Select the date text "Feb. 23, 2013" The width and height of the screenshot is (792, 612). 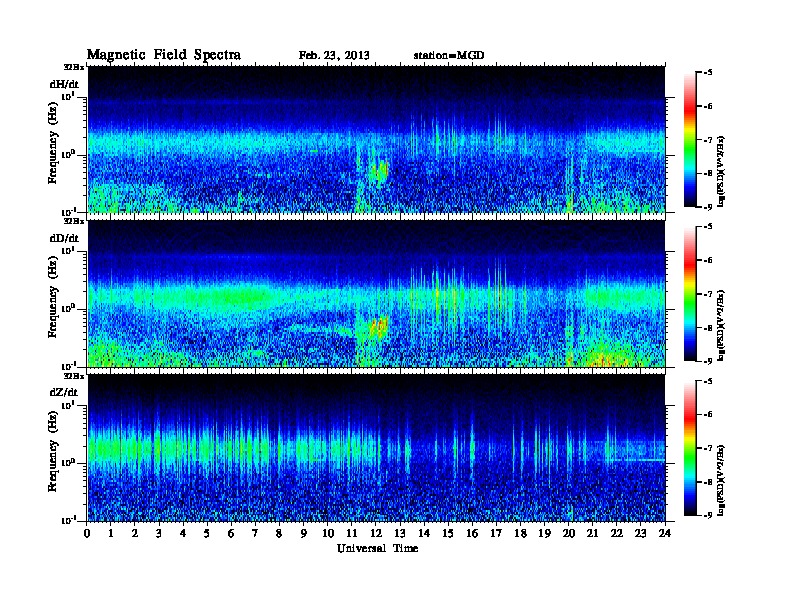click(x=334, y=55)
